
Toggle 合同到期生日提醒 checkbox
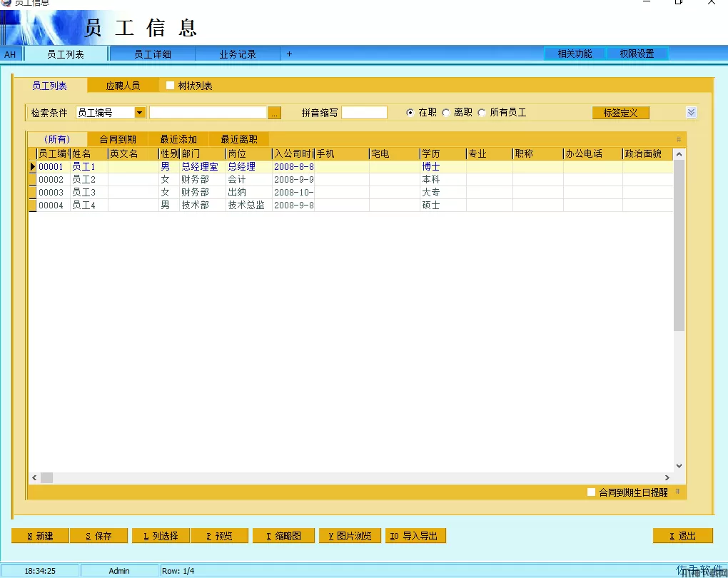pyautogui.click(x=591, y=492)
